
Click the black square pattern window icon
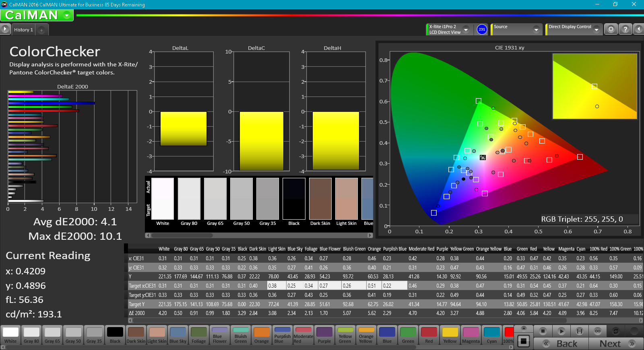click(523, 341)
